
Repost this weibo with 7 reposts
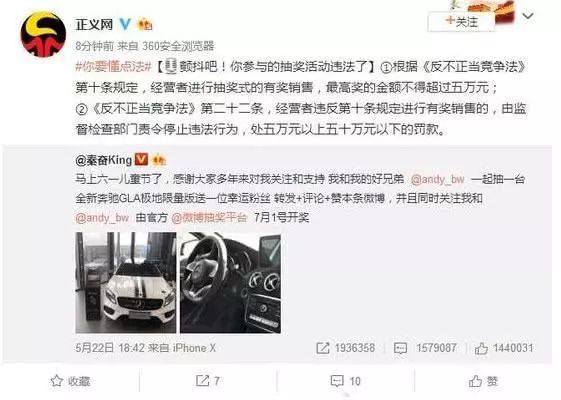click(208, 381)
